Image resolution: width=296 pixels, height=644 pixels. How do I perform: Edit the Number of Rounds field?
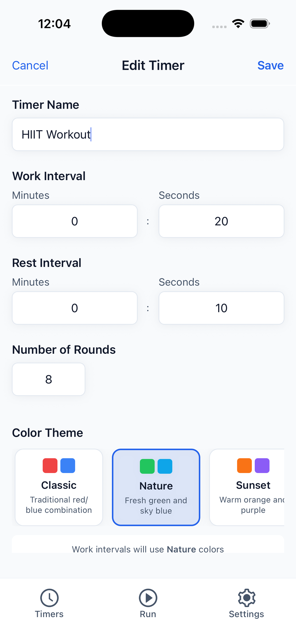click(49, 379)
